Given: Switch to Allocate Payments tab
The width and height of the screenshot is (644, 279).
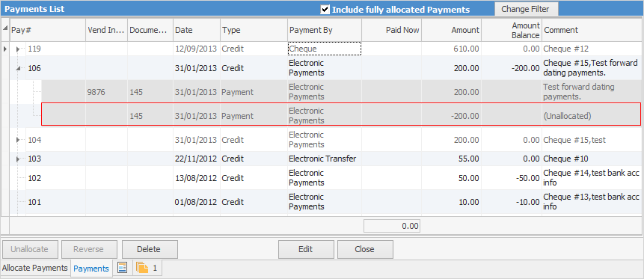Looking at the screenshot, I should coord(35,268).
